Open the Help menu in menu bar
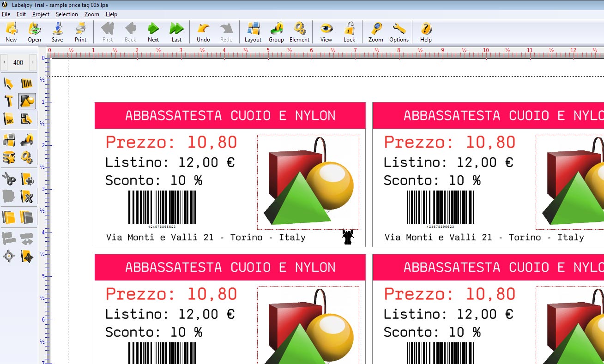The image size is (604, 364). (x=111, y=14)
